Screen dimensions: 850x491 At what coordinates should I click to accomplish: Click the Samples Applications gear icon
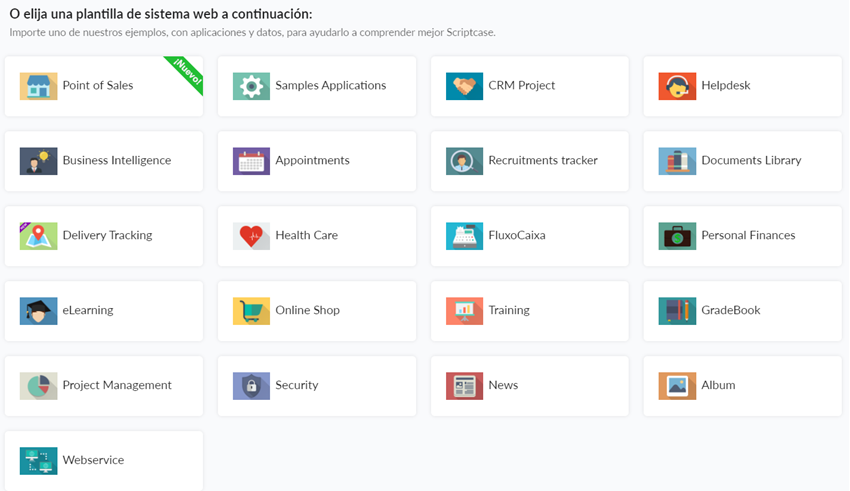(x=251, y=86)
